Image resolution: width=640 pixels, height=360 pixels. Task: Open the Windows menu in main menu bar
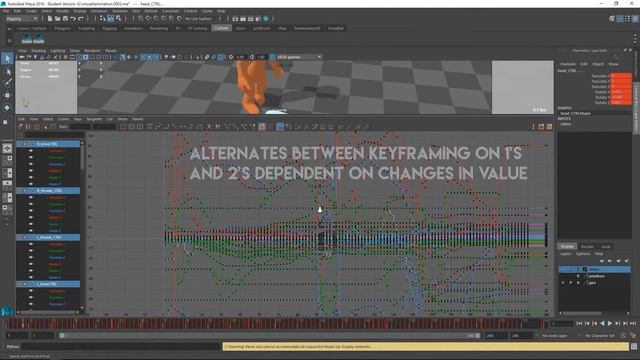coord(99,11)
